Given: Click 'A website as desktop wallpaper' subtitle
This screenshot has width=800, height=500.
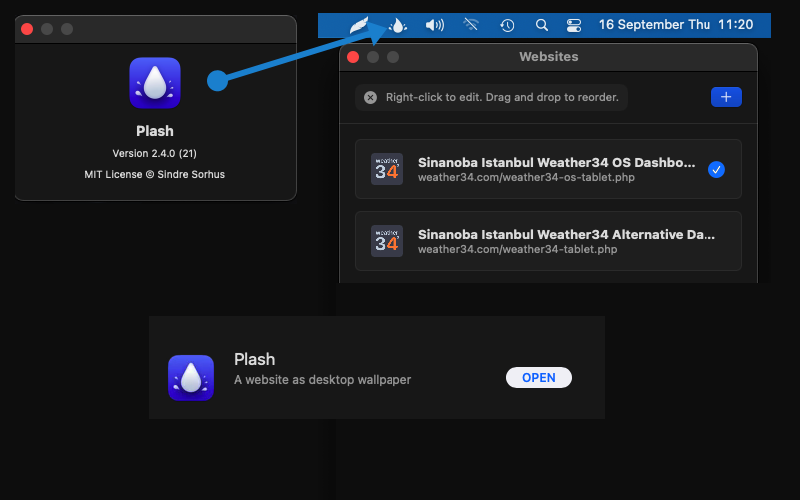Looking at the screenshot, I should 322,380.
